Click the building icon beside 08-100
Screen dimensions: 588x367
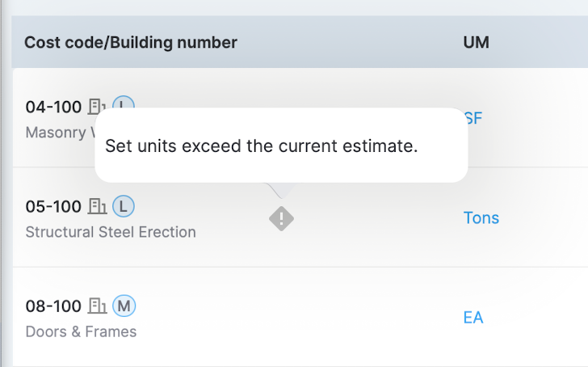pos(98,306)
